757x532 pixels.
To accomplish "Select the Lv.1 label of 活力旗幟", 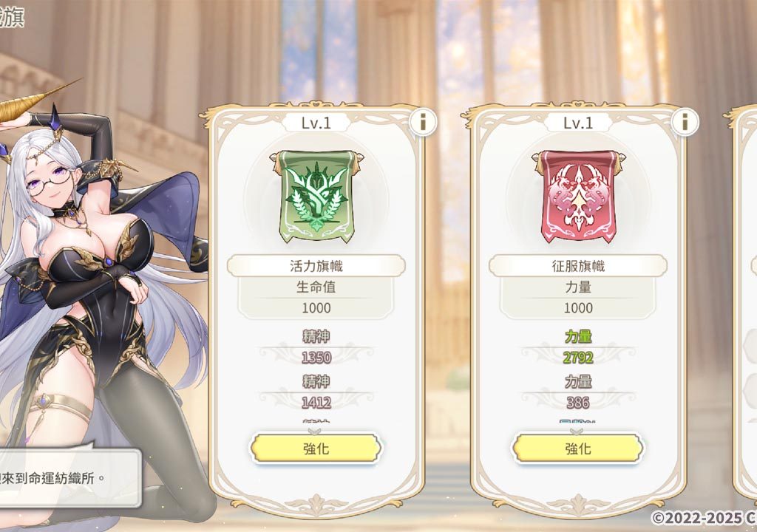I will click(x=316, y=123).
